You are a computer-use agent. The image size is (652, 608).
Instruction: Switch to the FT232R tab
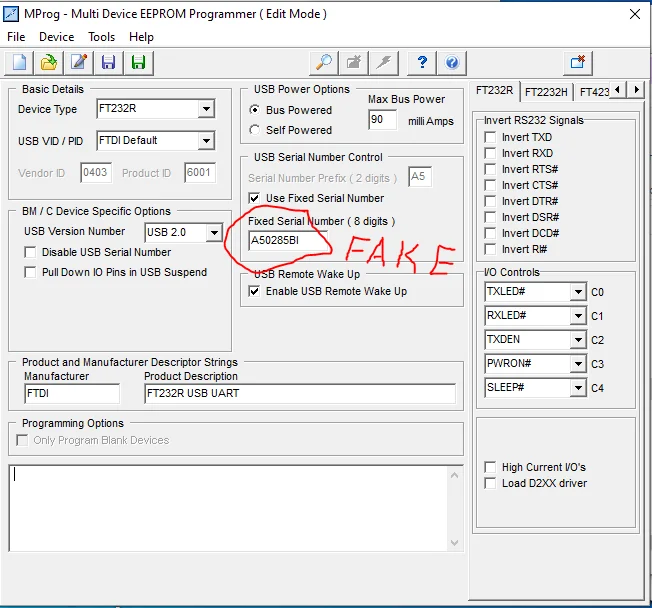tap(494, 91)
